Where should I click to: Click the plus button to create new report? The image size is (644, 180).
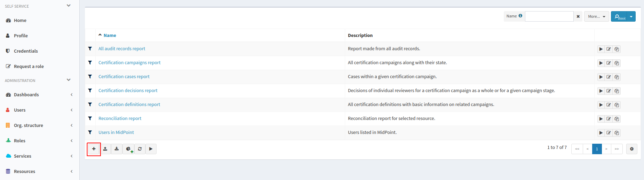click(94, 149)
